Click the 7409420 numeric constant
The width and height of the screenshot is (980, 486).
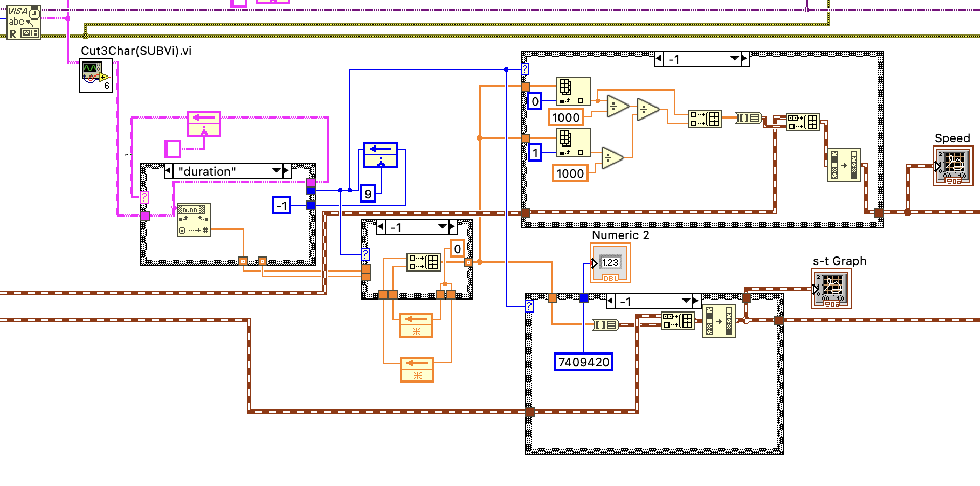(584, 362)
